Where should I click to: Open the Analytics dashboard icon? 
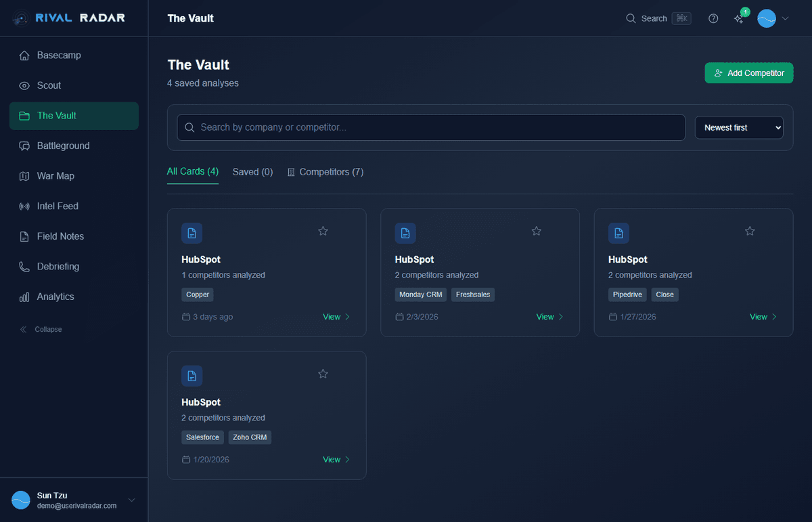coord(24,297)
